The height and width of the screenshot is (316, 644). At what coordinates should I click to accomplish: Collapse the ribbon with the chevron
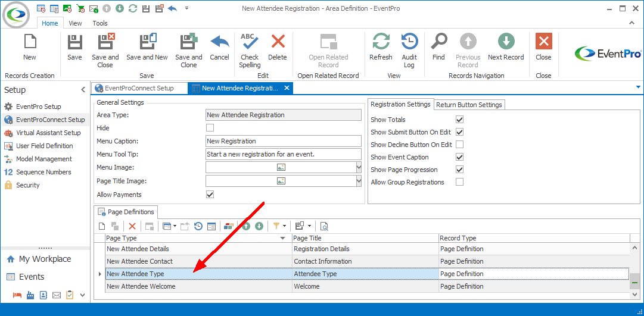(632, 23)
